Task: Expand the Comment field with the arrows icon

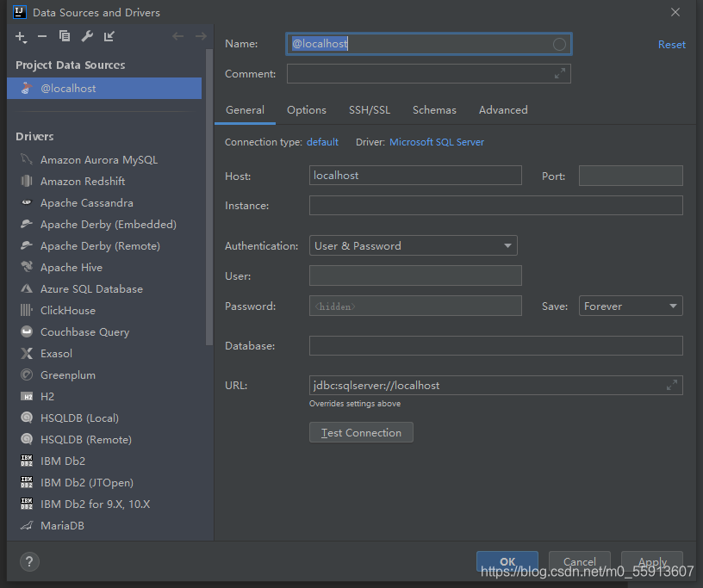Action: tap(559, 73)
